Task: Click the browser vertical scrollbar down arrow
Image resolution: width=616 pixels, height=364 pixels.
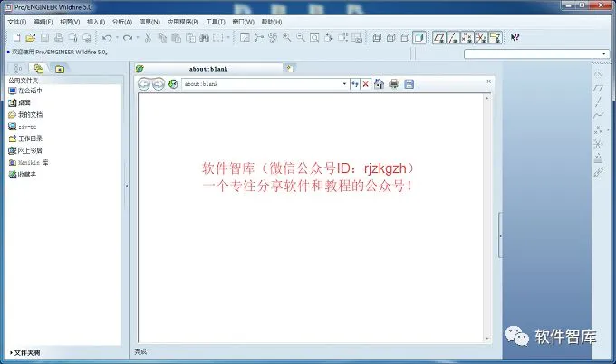Action: tap(487, 338)
